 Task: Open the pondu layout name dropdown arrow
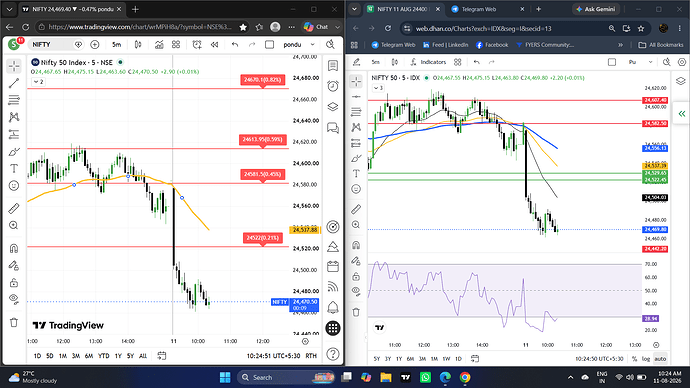click(312, 44)
